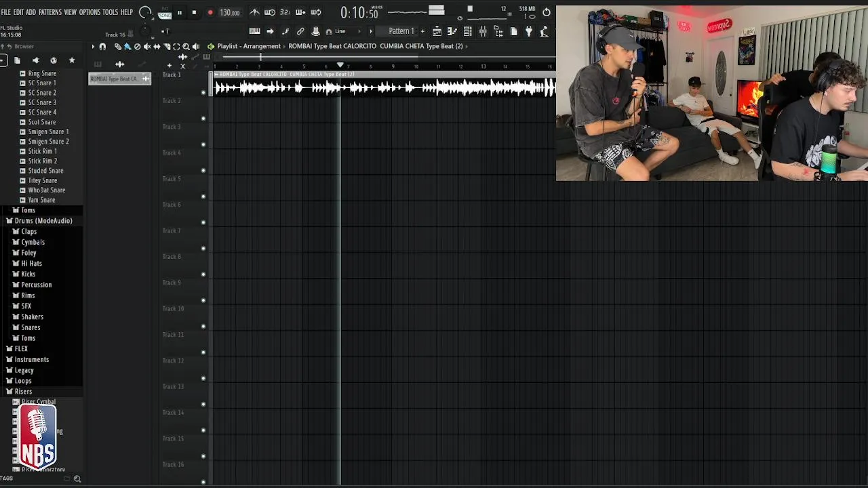Image resolution: width=868 pixels, height=488 pixels.
Task: Open the OPTIONS menu
Action: pyautogui.click(x=90, y=12)
